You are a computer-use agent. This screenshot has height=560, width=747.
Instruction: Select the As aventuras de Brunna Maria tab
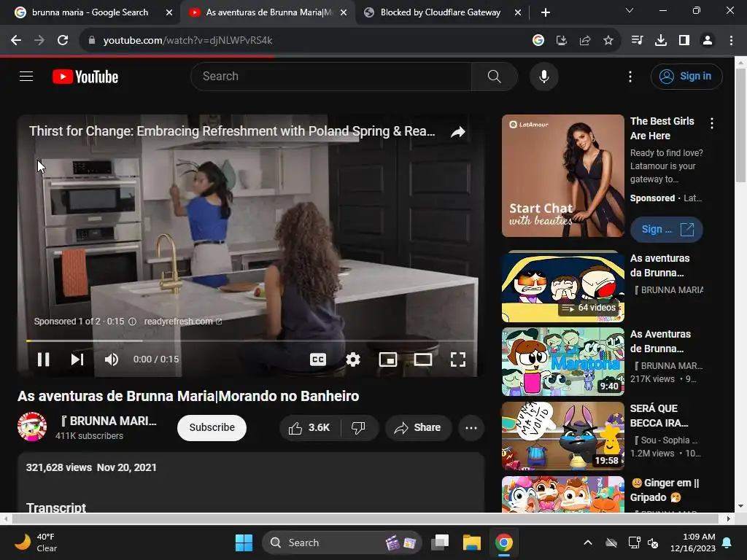tap(268, 12)
